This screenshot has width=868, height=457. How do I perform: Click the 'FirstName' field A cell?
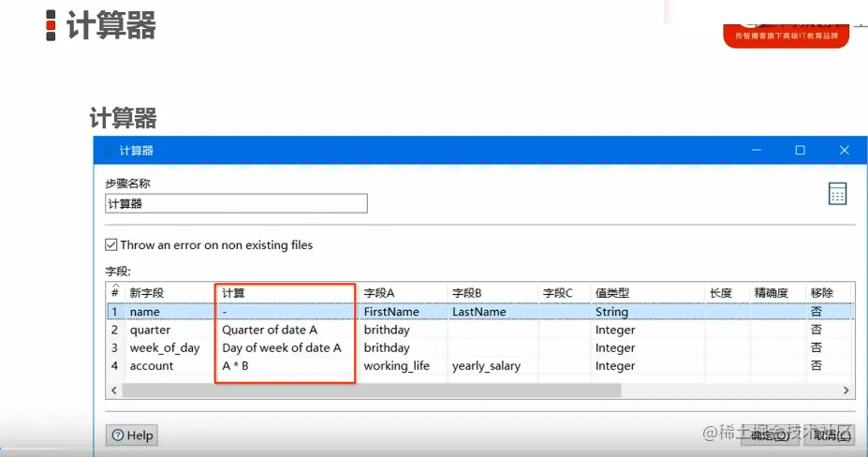391,312
